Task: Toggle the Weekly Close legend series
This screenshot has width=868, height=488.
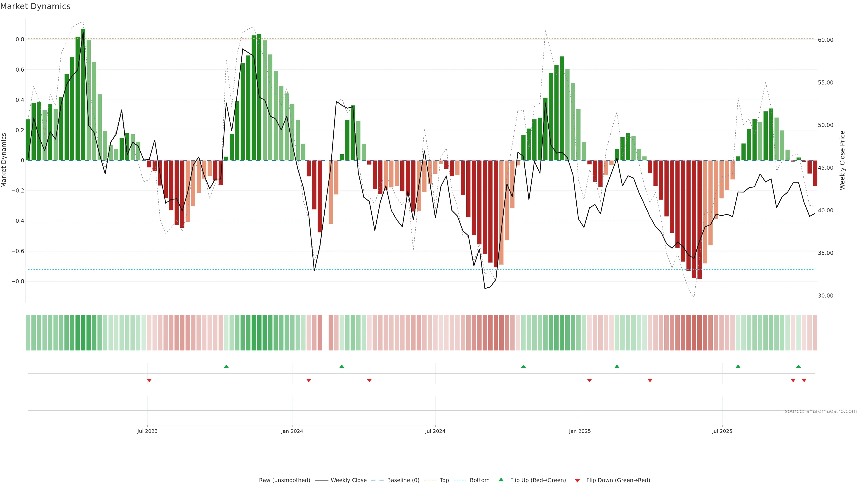Action: click(348, 480)
